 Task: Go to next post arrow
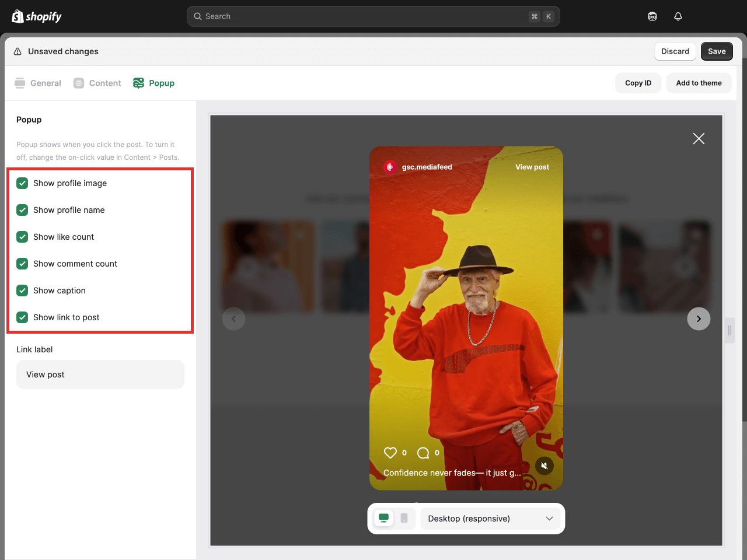pos(699,318)
